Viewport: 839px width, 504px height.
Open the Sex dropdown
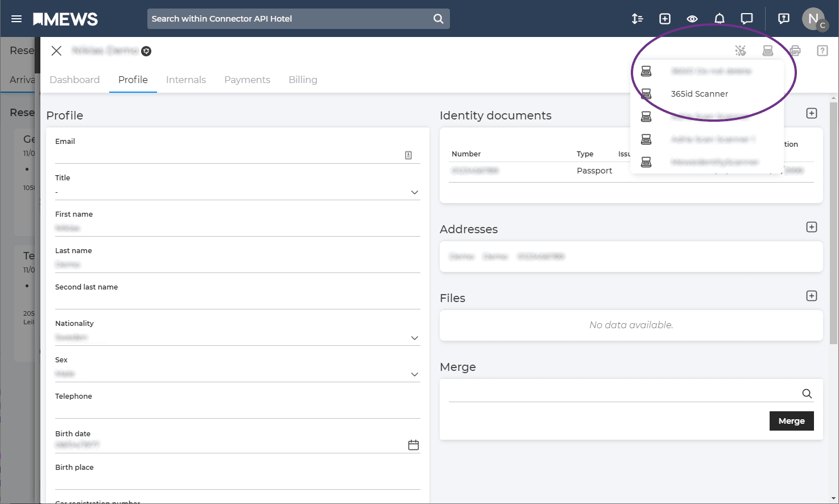414,374
